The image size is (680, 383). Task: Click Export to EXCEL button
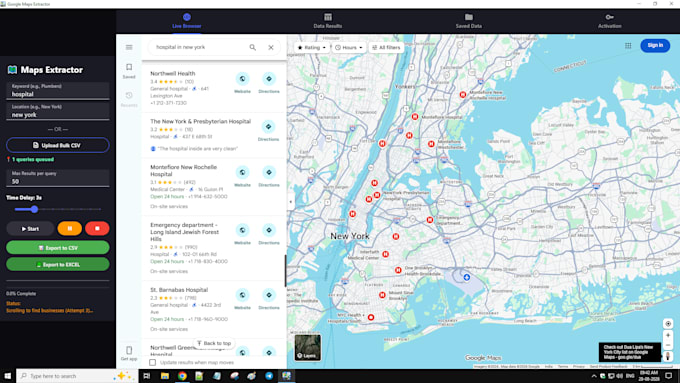pos(58,264)
